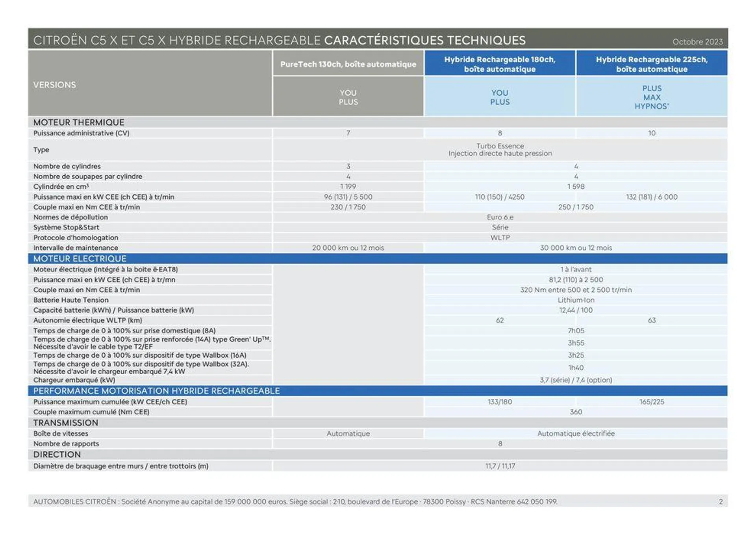The height and width of the screenshot is (535, 756).
Task: Click the page number '2' in footer
Action: coord(721,502)
